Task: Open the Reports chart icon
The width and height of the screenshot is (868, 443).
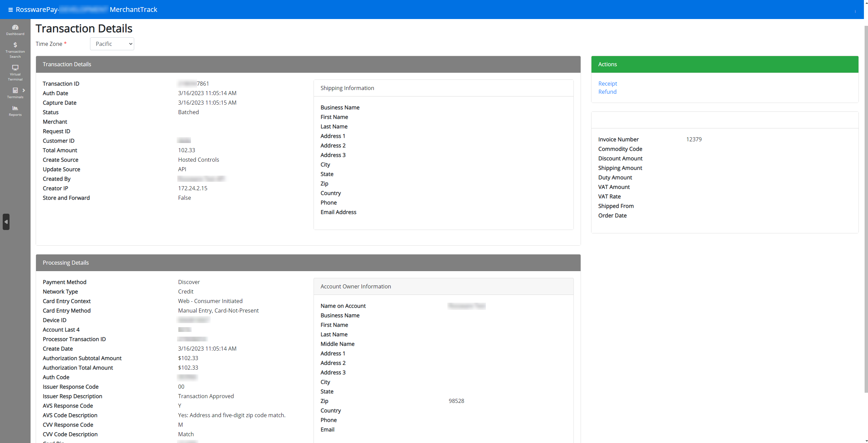Action: click(x=15, y=108)
